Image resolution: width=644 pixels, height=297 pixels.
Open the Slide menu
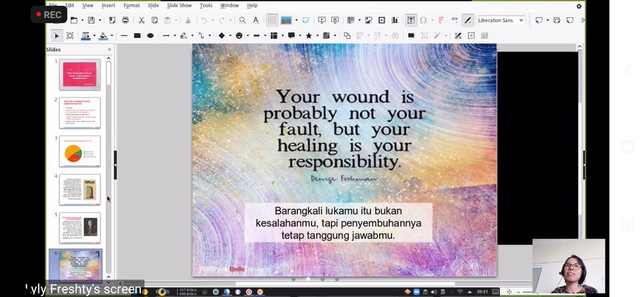[153, 5]
